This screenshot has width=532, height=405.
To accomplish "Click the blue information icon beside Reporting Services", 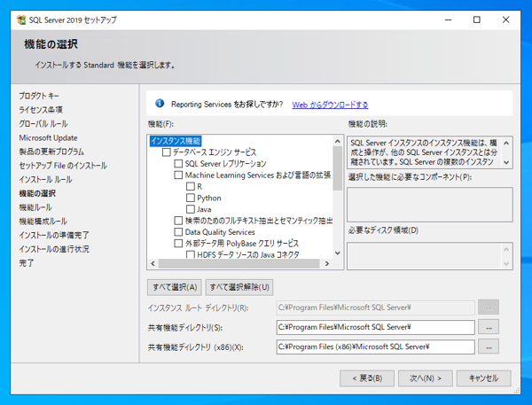I will click(x=160, y=104).
